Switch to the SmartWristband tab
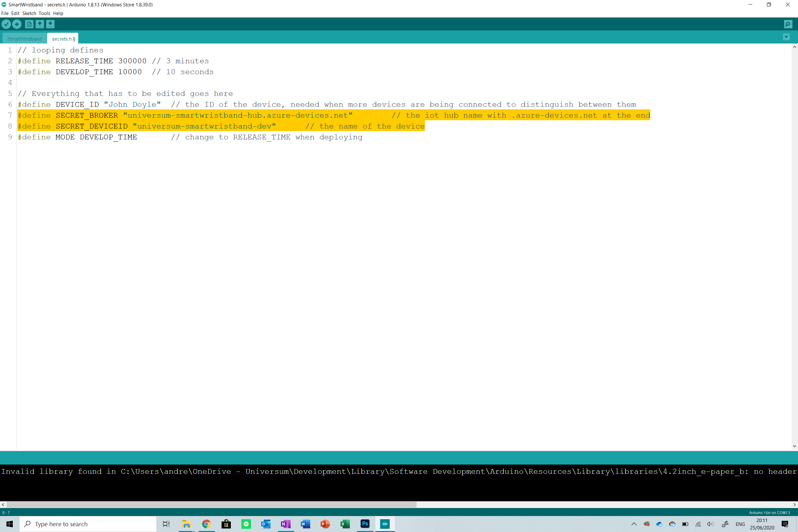 click(24, 39)
